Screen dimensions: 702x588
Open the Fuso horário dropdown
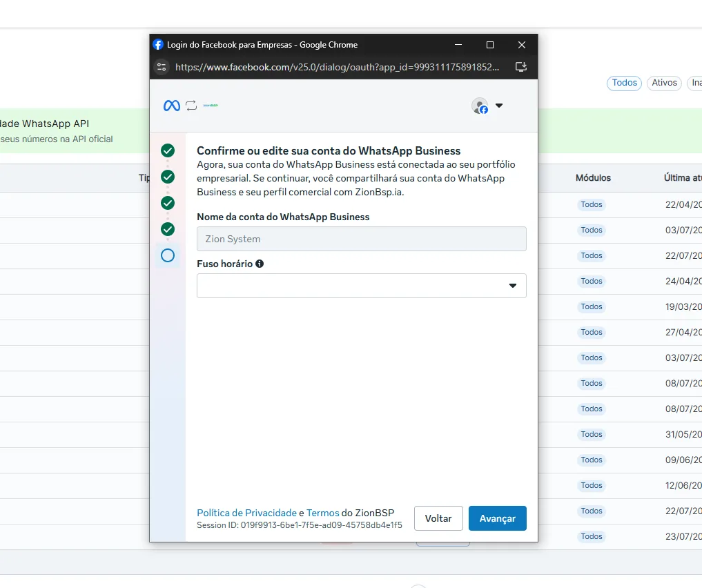click(361, 286)
